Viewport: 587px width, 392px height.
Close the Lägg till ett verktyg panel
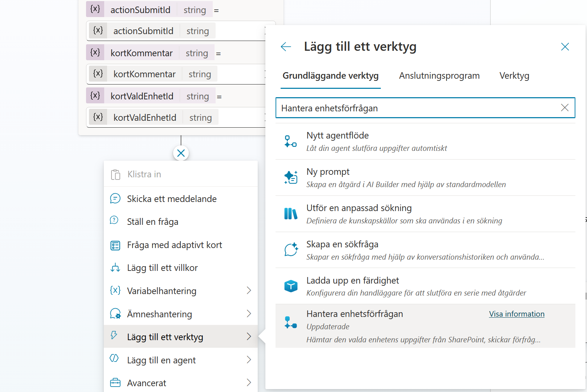click(565, 47)
